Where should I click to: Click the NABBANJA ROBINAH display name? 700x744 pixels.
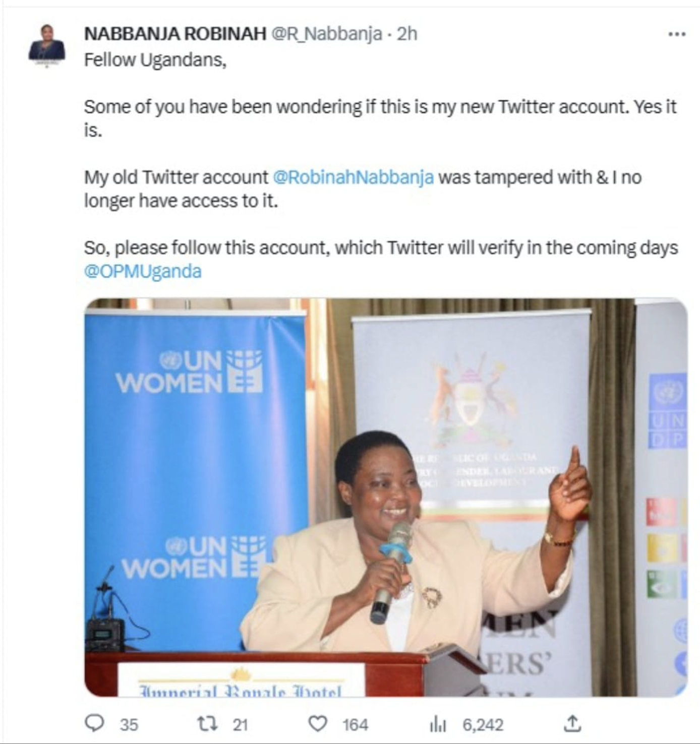(x=175, y=34)
